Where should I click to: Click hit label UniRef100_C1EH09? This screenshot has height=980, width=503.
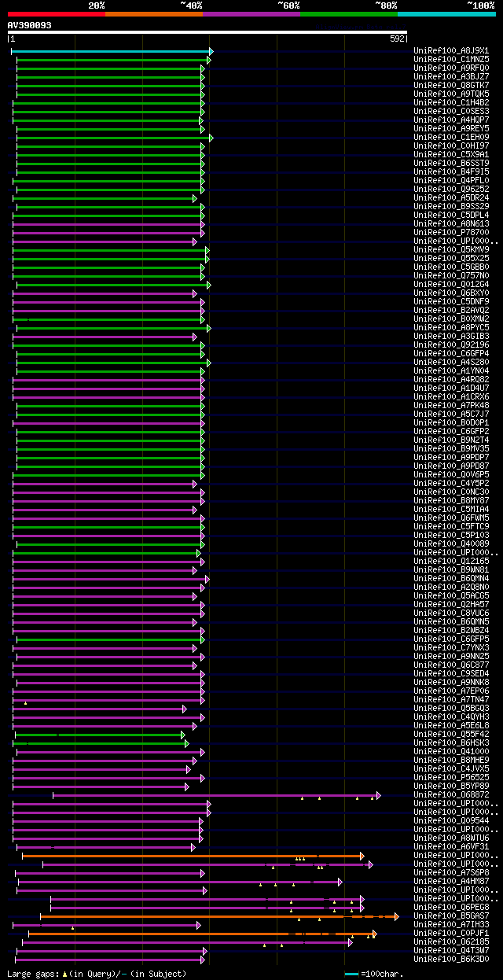coord(451,138)
